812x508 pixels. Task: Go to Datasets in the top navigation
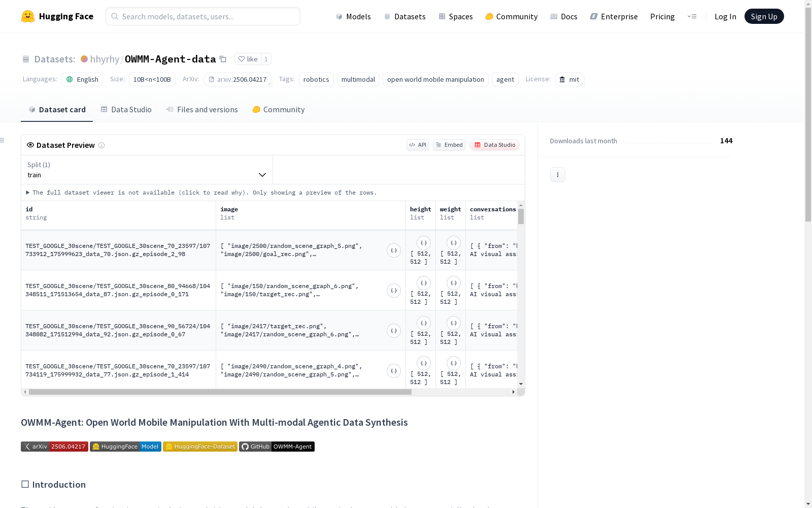pos(404,16)
